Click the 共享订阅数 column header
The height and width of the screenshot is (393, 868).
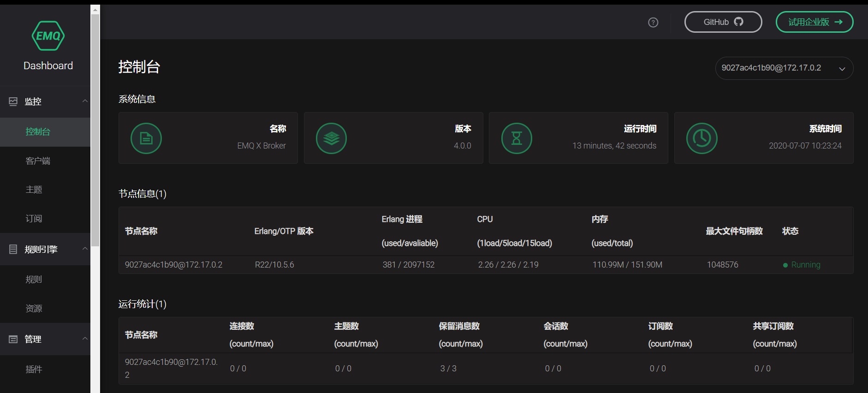(x=773, y=326)
